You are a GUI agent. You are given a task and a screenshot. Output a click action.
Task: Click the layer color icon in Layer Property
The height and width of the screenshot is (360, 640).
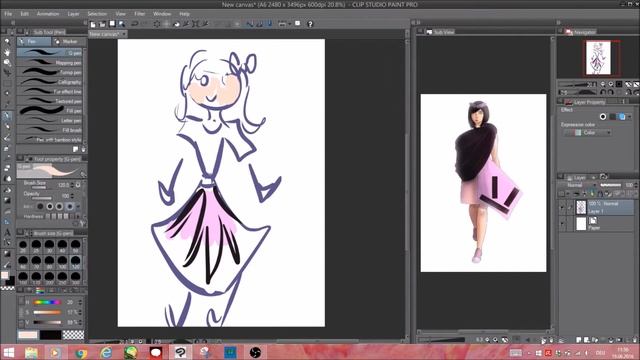tap(622, 117)
